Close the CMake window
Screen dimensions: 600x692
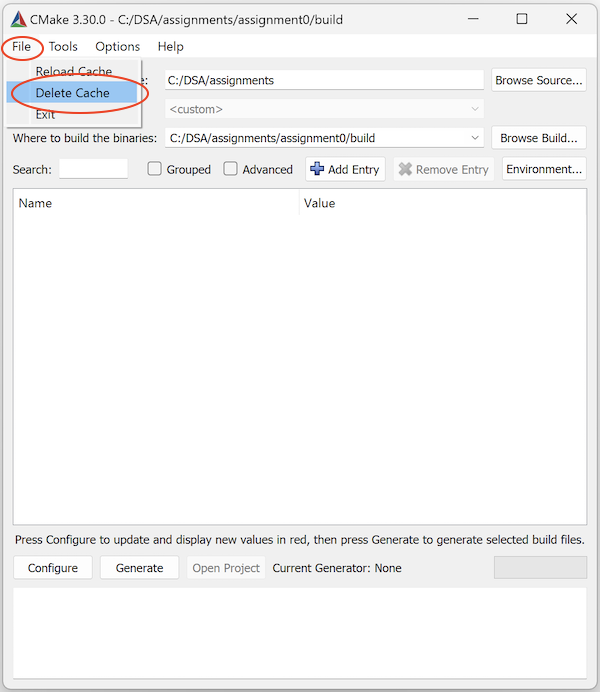[570, 19]
